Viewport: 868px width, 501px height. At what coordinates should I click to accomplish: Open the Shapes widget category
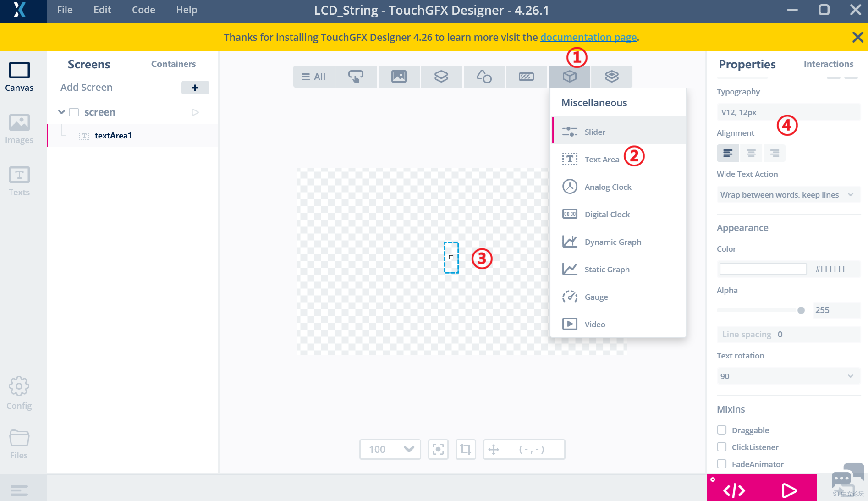pyautogui.click(x=484, y=77)
